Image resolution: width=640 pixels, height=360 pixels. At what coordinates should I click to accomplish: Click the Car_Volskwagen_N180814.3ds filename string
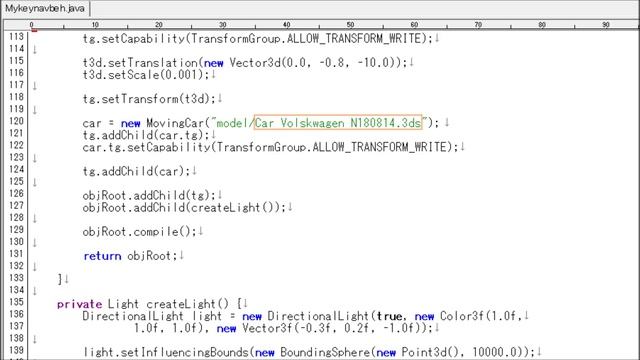pos(338,123)
